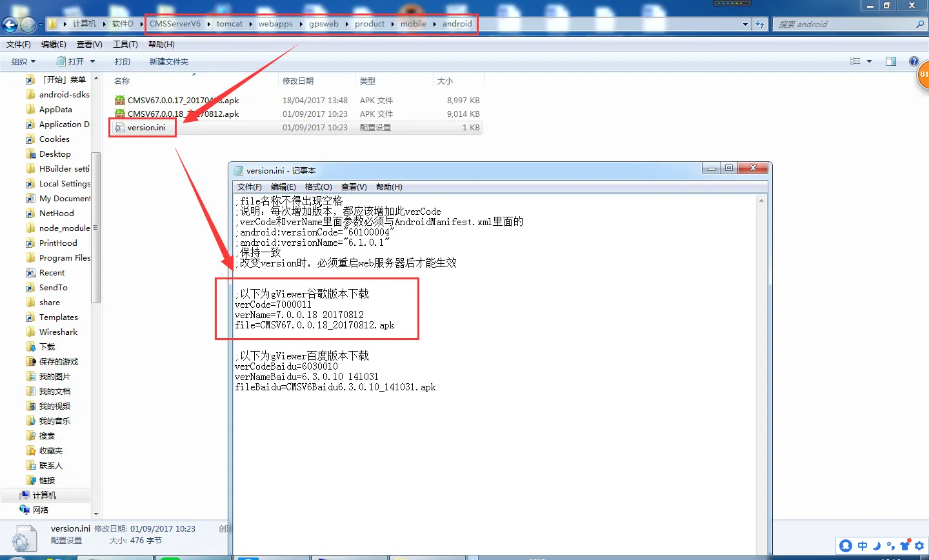Screen dimensions: 929x560
Task: Click the 打印 toolbar button
Action: 122,61
